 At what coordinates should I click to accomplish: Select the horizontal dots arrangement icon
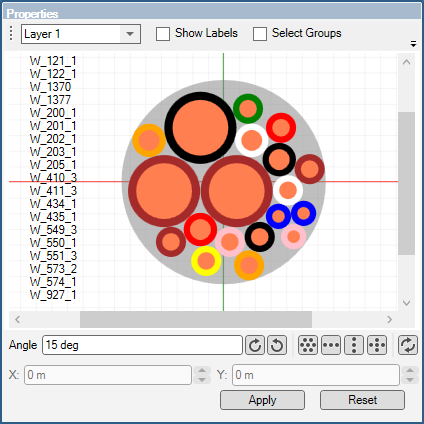click(331, 345)
